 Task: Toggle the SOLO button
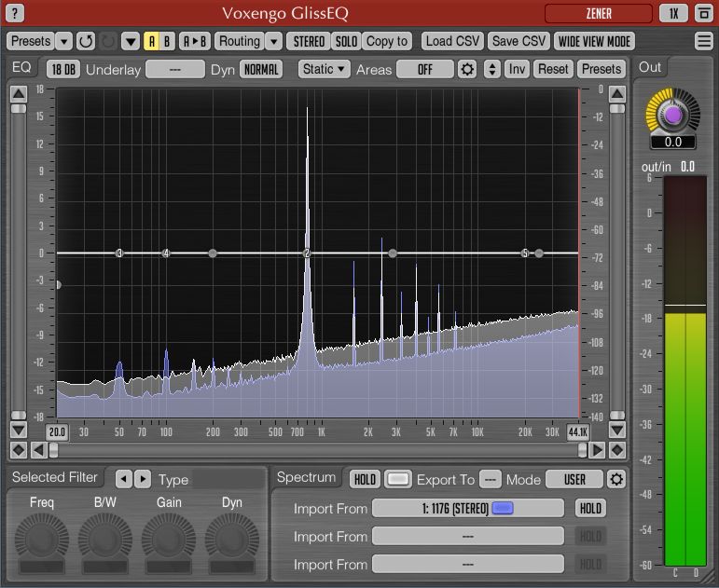(346, 41)
